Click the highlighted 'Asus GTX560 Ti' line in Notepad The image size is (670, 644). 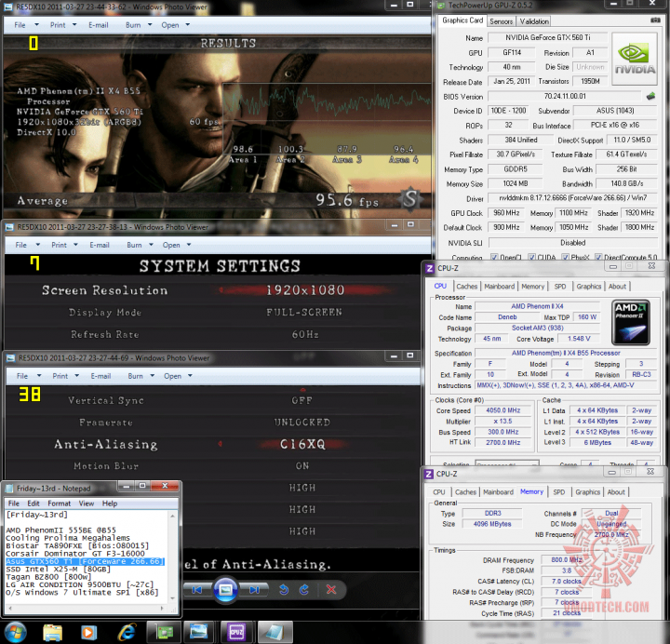pyautogui.click(x=85, y=561)
